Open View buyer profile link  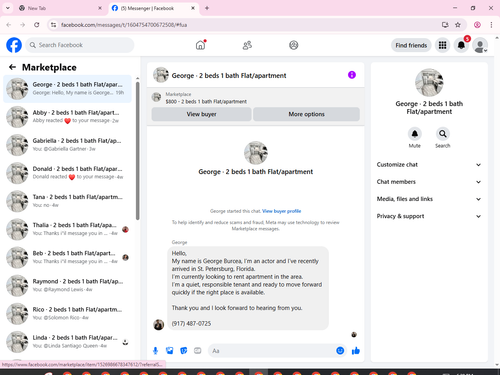coord(281,211)
